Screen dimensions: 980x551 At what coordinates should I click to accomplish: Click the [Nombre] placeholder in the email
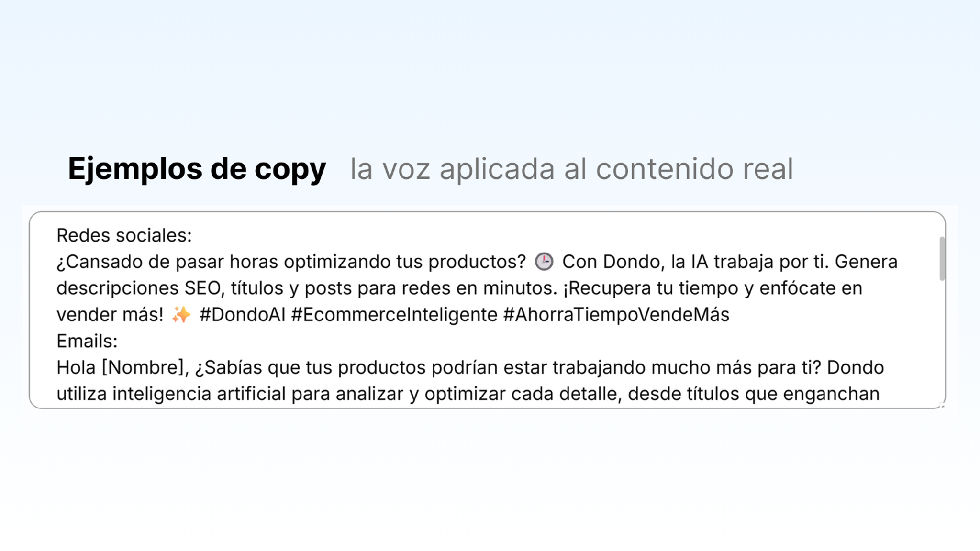point(143,367)
